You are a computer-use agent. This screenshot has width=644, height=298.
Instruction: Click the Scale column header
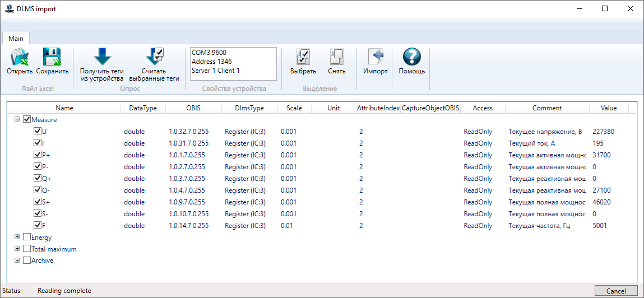click(294, 108)
